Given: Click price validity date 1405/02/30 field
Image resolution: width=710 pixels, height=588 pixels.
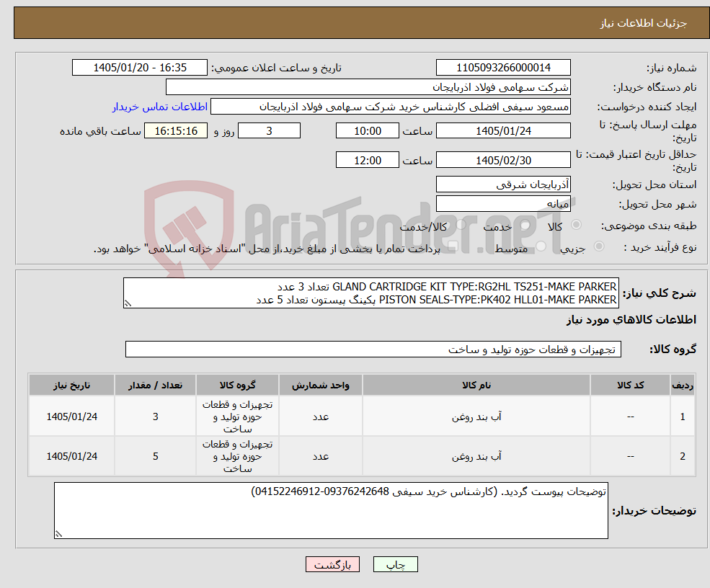Looking at the screenshot, I should click(503, 160).
